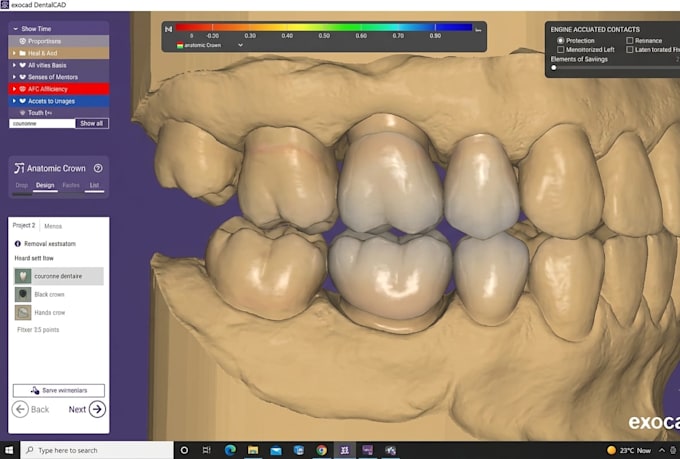This screenshot has width=680, height=459.
Task: Switch to the List tab
Action: (94, 185)
